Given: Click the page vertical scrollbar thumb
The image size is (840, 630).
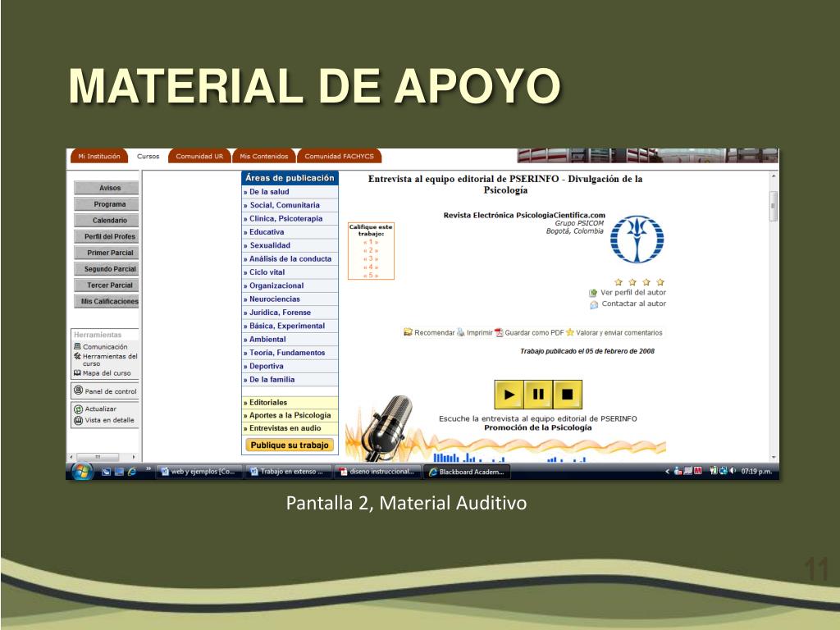Looking at the screenshot, I should [x=773, y=206].
